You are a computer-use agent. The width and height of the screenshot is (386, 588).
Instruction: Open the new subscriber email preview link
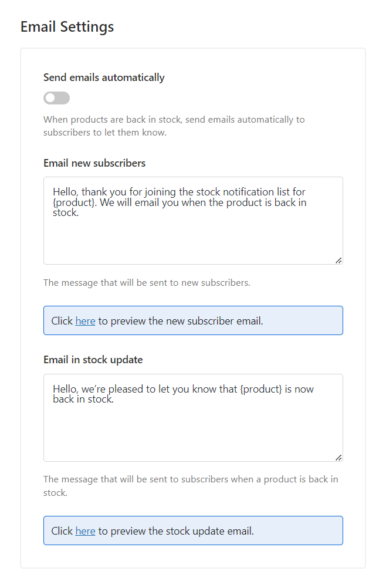pos(86,321)
